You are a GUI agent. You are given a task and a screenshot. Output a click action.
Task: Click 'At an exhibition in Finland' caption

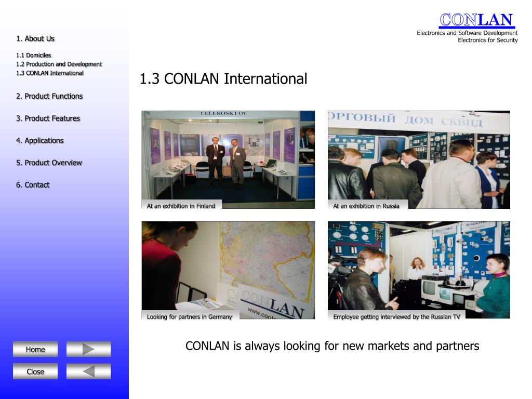pos(181,206)
